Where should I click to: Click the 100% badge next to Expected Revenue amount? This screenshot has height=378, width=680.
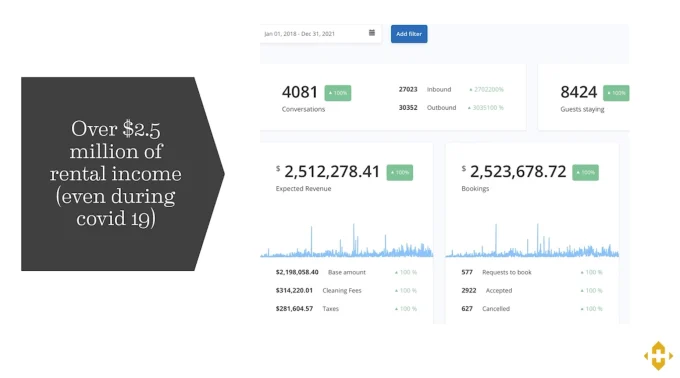click(400, 173)
